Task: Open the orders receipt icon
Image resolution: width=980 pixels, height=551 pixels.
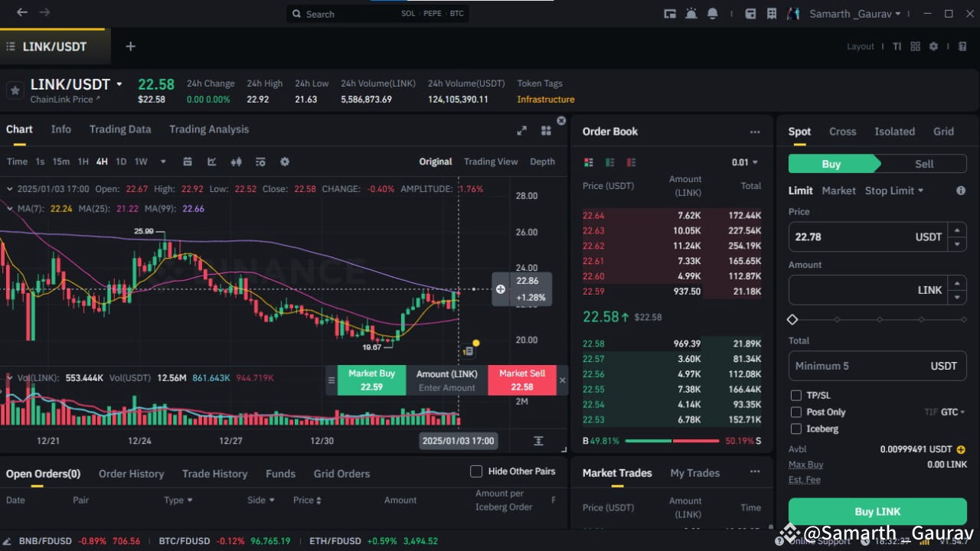Action: click(x=771, y=14)
